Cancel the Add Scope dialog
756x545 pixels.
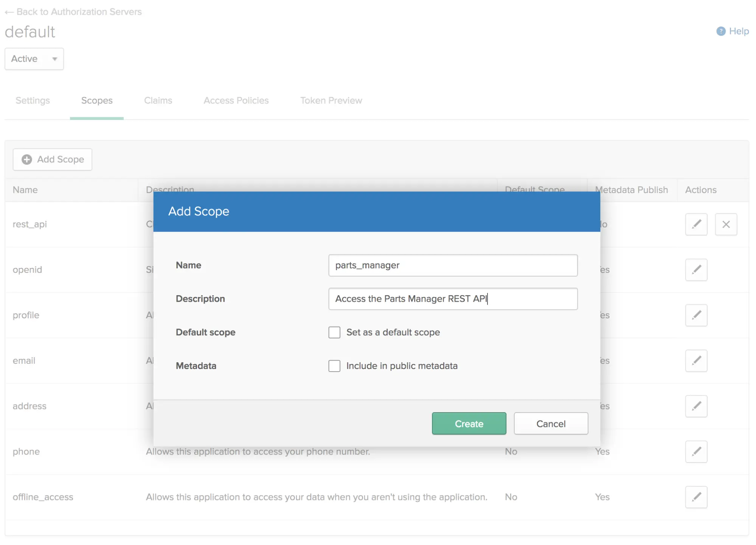point(550,424)
